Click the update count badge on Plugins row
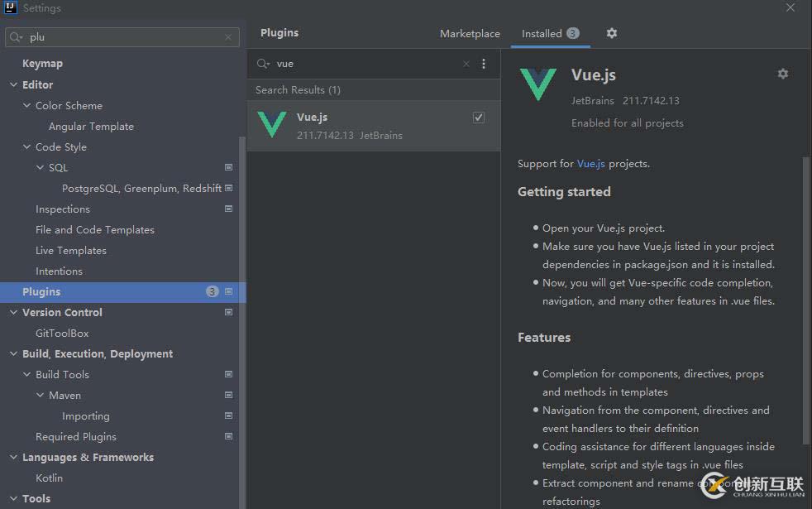The height and width of the screenshot is (509, 812). 212,292
